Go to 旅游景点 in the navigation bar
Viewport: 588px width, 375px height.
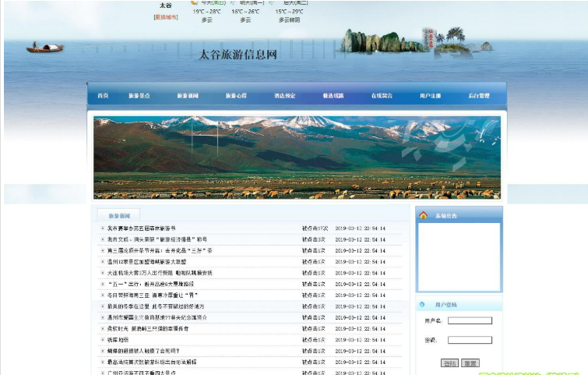(x=139, y=96)
